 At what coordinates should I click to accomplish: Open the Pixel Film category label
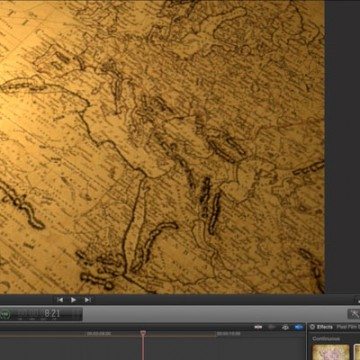click(348, 327)
